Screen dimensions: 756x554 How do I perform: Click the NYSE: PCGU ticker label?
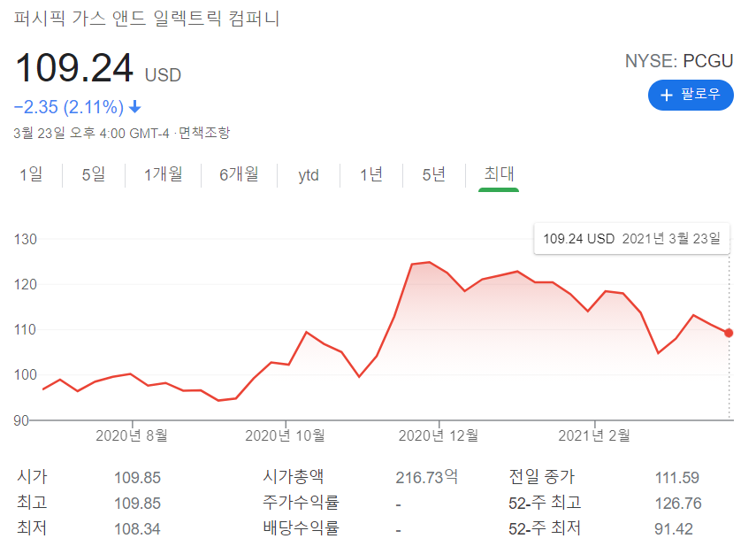[x=679, y=61]
